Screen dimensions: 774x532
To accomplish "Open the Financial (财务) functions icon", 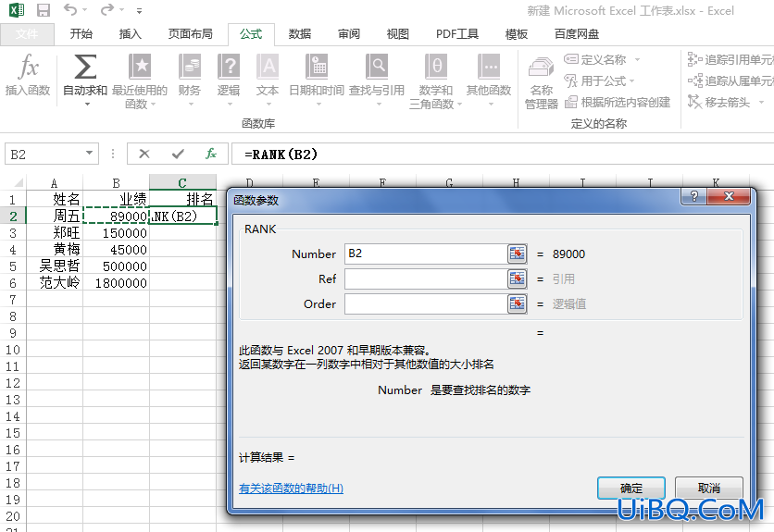I will (190, 67).
